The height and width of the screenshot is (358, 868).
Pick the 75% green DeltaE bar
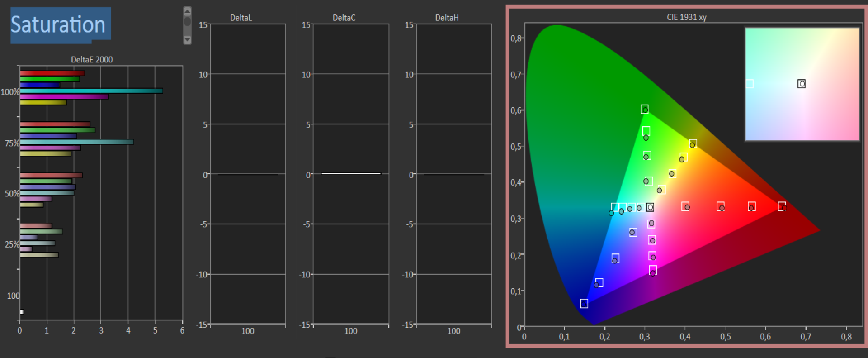[57, 130]
